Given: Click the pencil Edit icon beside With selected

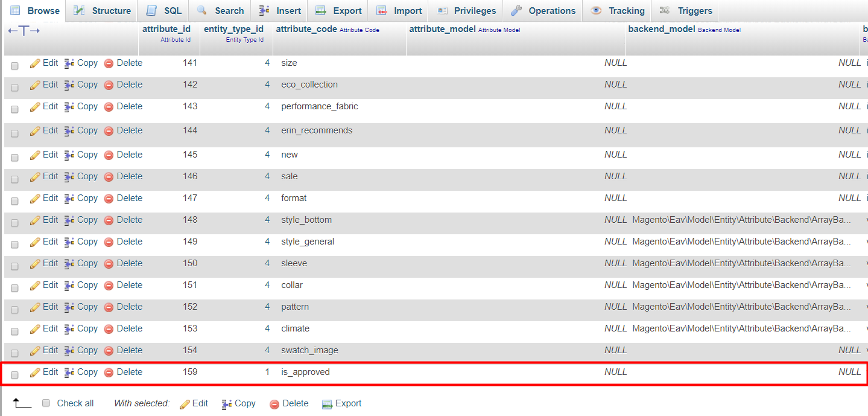Looking at the screenshot, I should pyautogui.click(x=185, y=404).
